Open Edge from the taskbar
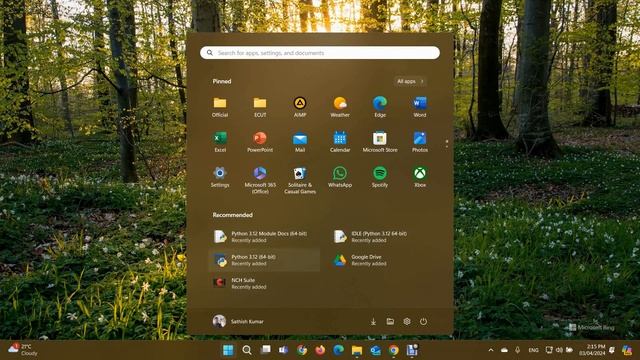This screenshot has height=360, width=640. click(x=338, y=350)
